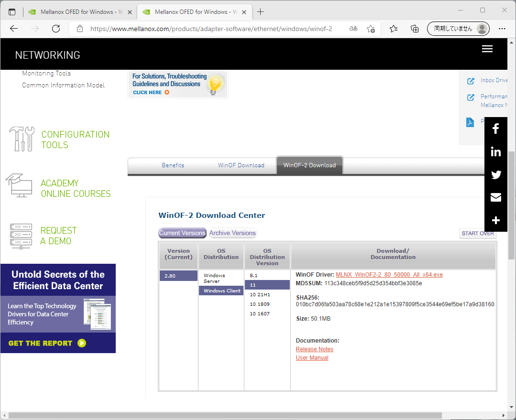Screen dimensions: 516x420
Task: Show Current Versions list
Action: [x=182, y=233]
